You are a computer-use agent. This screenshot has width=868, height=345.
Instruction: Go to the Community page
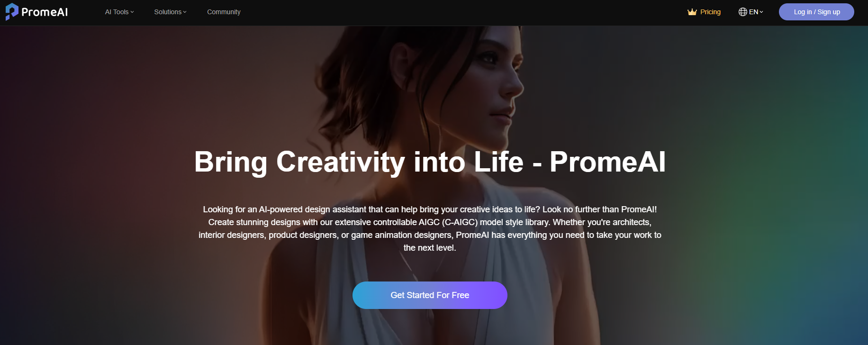[x=224, y=12]
